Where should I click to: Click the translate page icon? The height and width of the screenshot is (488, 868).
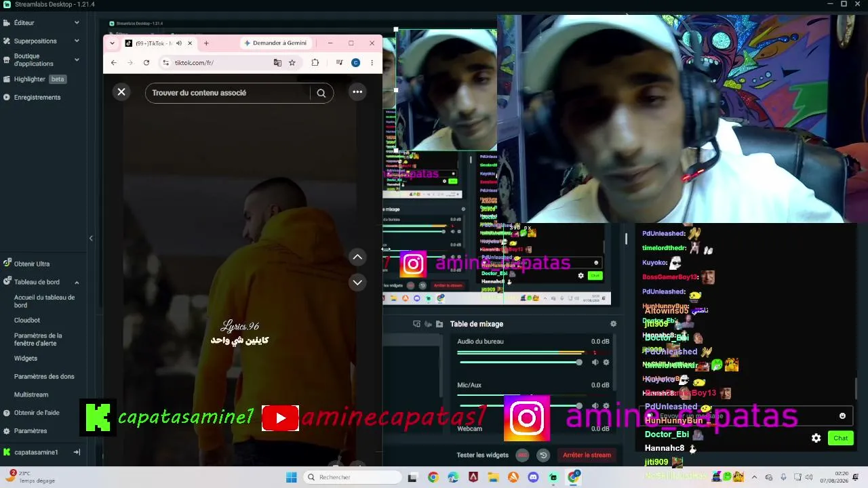tap(277, 62)
